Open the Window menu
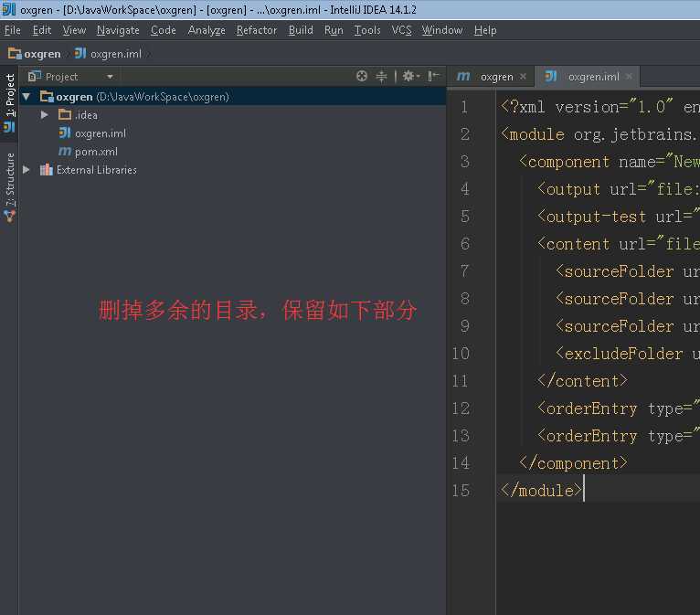The height and width of the screenshot is (615, 700). [x=442, y=30]
